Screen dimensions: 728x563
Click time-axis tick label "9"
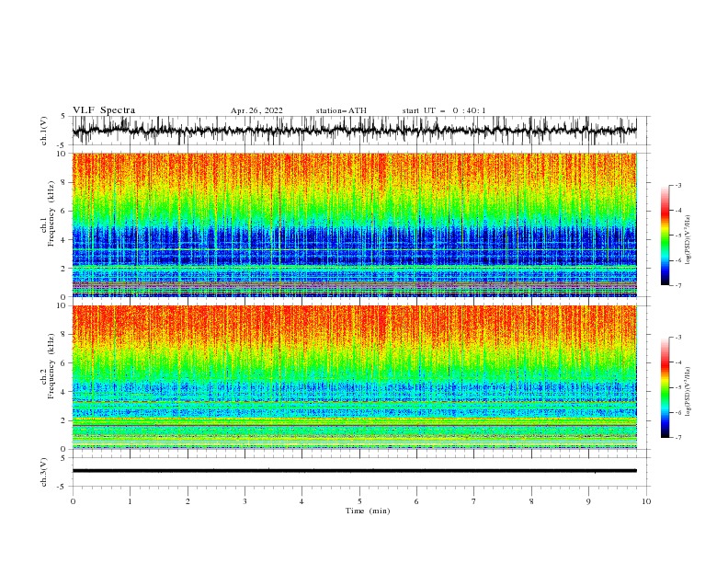click(588, 501)
